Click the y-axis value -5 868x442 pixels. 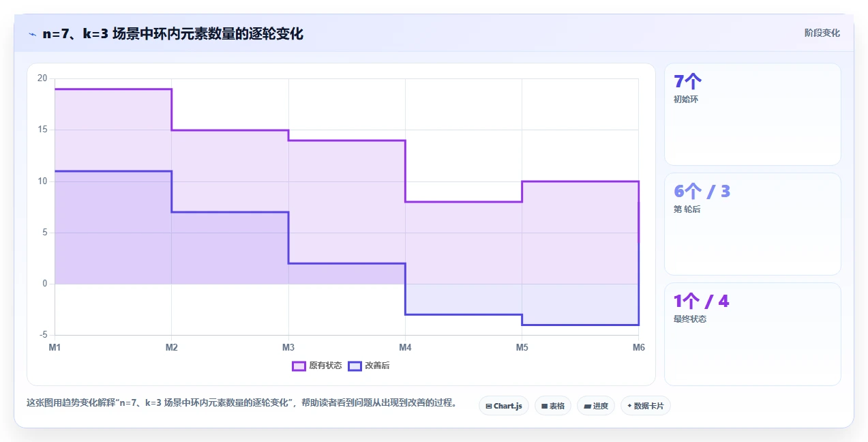[44, 335]
